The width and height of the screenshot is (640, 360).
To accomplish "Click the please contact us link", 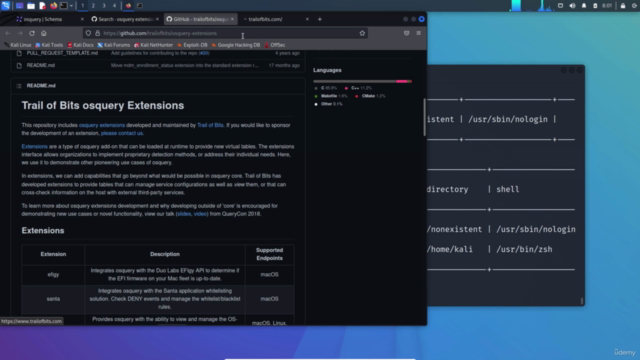I will coord(122,133).
